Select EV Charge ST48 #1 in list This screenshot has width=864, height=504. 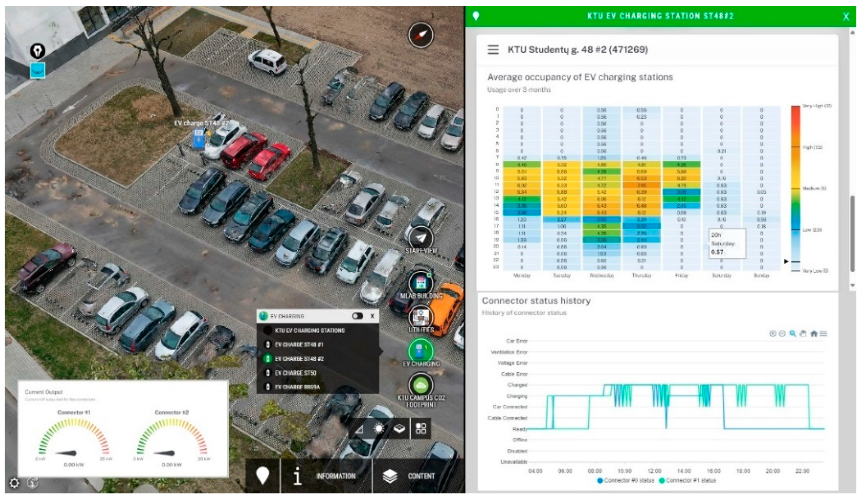(299, 345)
